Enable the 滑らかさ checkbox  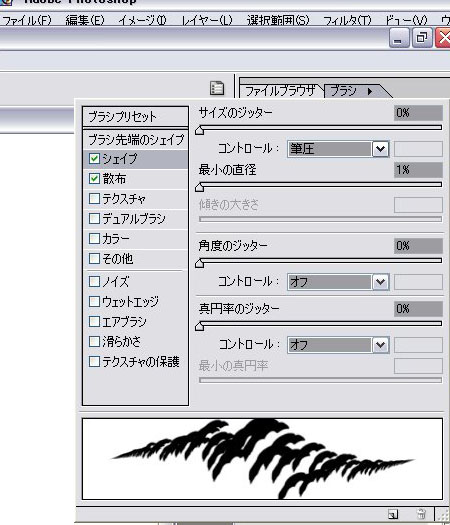94,342
